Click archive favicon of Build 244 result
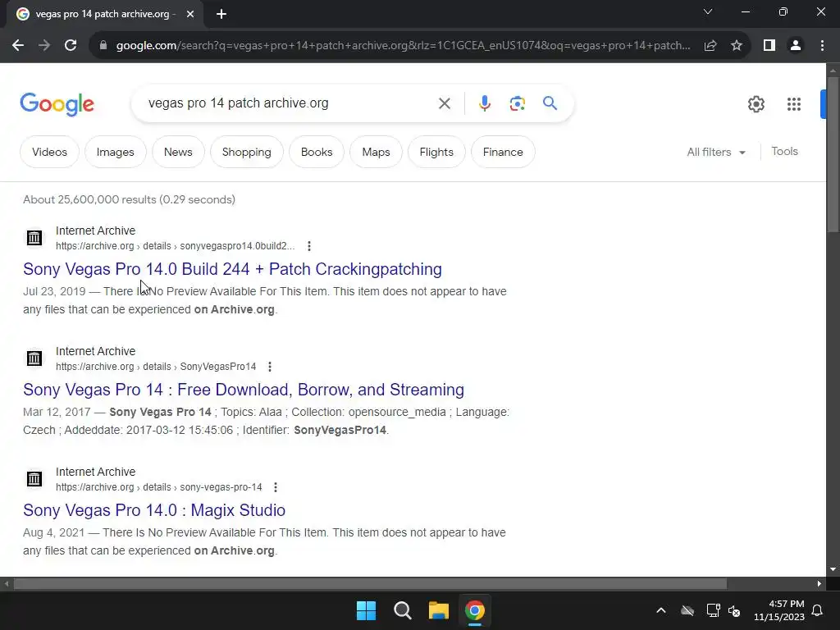The width and height of the screenshot is (840, 630). 34,237
